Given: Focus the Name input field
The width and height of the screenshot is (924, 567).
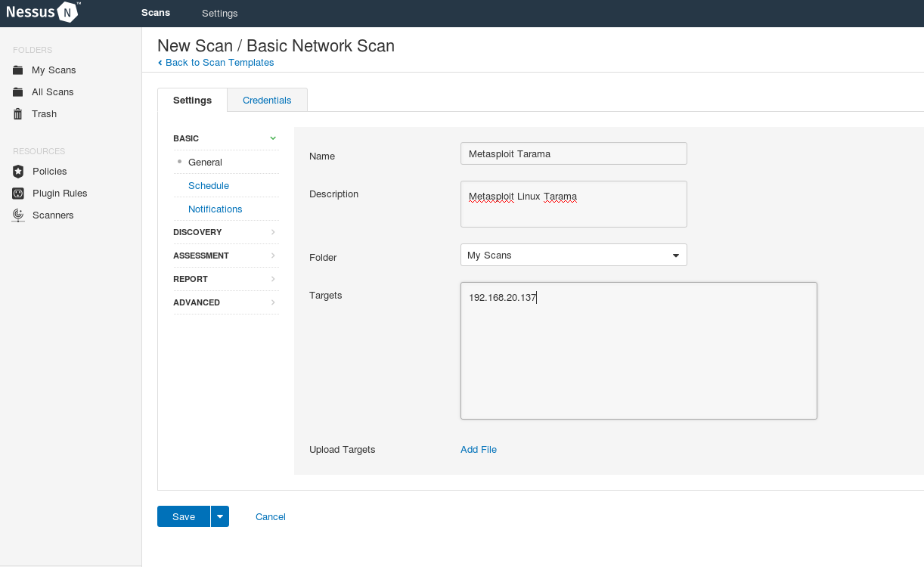Looking at the screenshot, I should coord(574,153).
